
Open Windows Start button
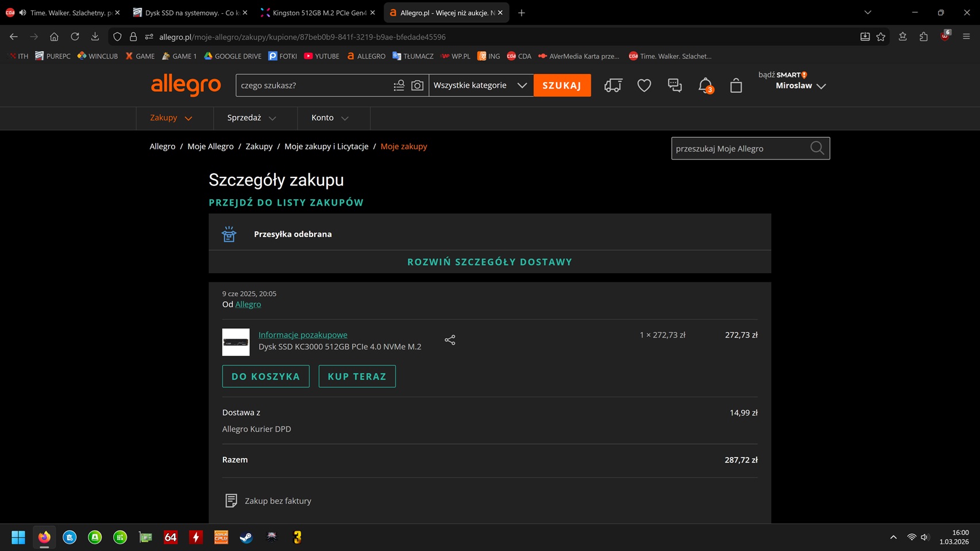[18, 537]
